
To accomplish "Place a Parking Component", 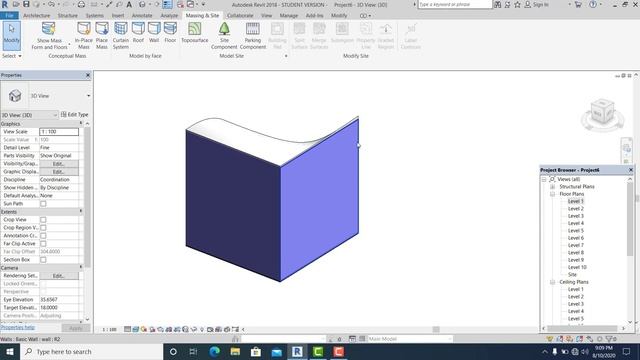I will coord(253,36).
